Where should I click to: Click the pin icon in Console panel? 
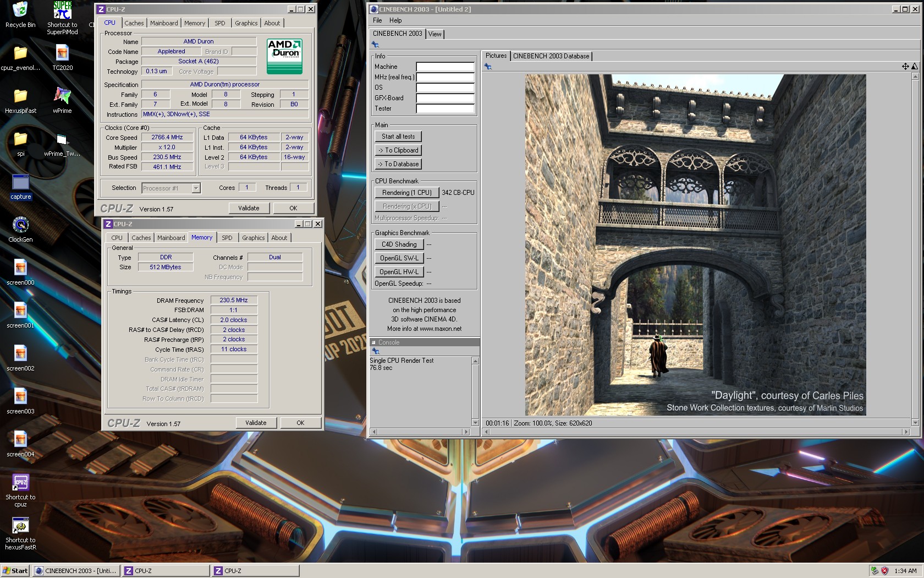[x=376, y=351]
